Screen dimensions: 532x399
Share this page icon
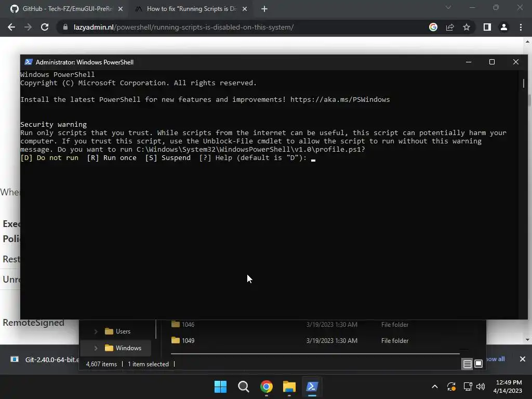(450, 27)
